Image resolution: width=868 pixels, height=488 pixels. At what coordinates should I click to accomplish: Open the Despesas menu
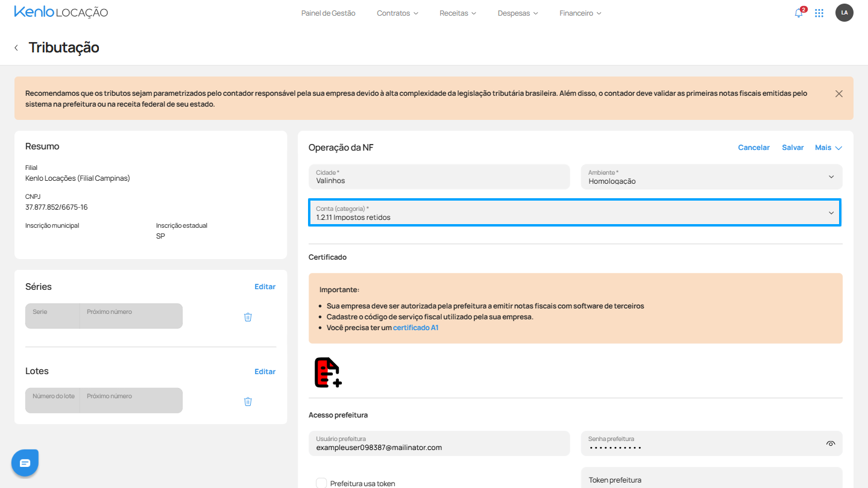coord(518,13)
